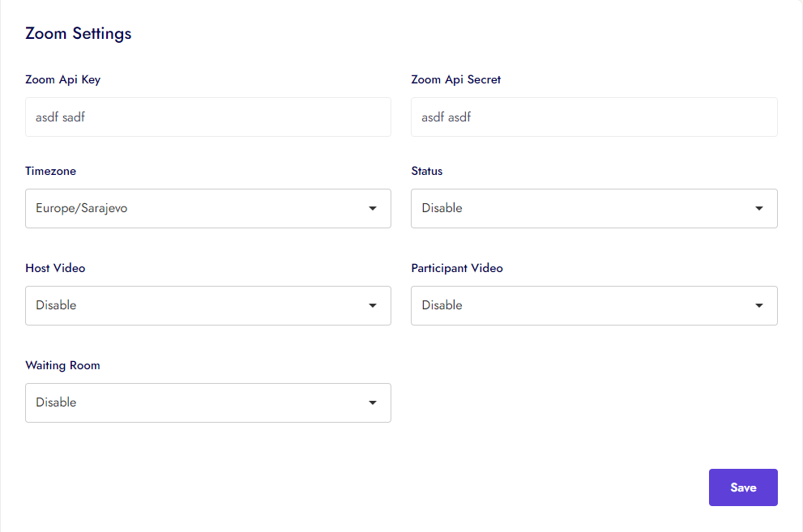The image size is (803, 532).
Task: Click the Host Video field label
Action: [x=55, y=268]
